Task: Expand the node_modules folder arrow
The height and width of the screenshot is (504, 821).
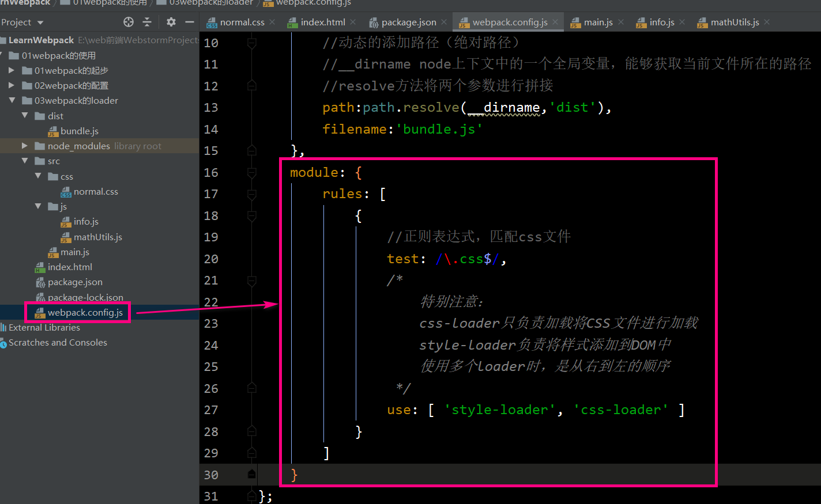Action: pos(25,146)
